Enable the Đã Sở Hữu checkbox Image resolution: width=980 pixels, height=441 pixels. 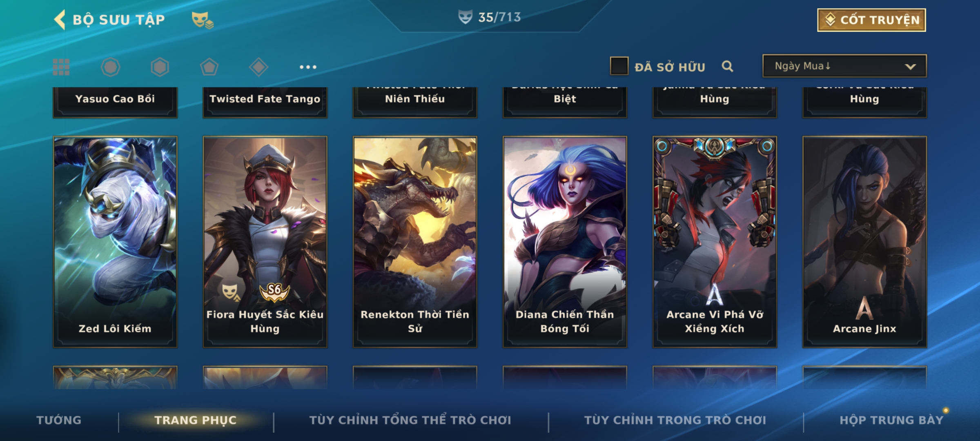[x=619, y=66]
